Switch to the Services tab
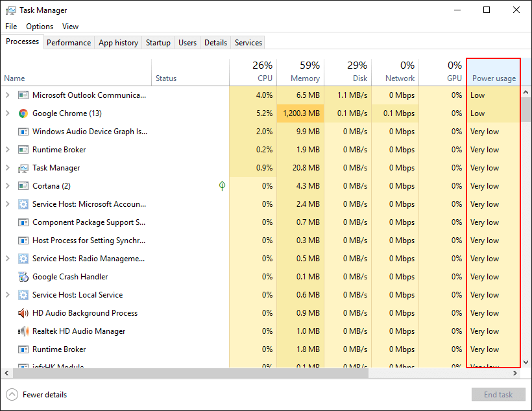 [248, 43]
